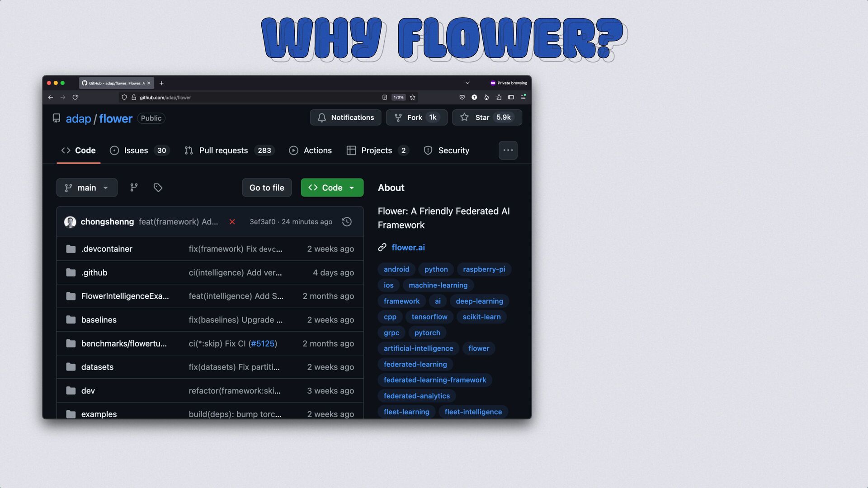Click the flame-shaped toolbar icon
This screenshot has height=488, width=868.
click(486, 97)
